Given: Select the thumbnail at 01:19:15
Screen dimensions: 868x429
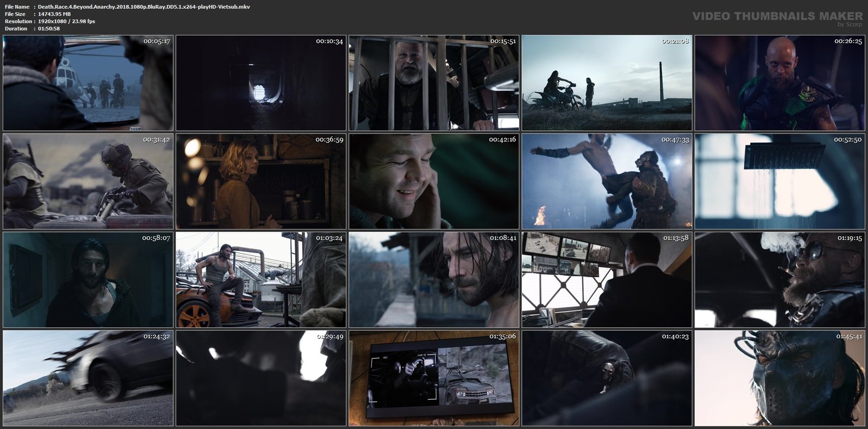Looking at the screenshot, I should click(x=780, y=280).
